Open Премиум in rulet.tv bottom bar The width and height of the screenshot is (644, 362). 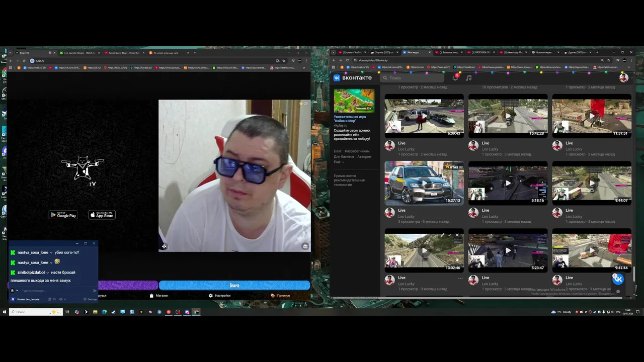tap(281, 296)
